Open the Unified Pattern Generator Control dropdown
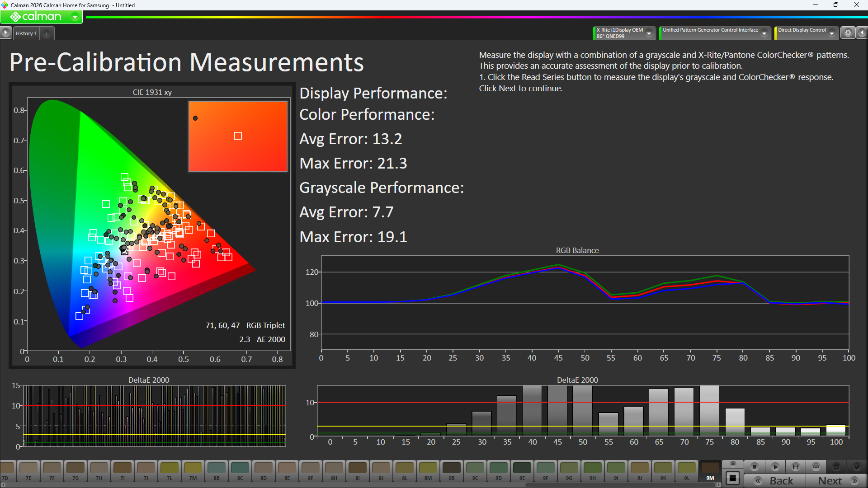 [x=764, y=33]
